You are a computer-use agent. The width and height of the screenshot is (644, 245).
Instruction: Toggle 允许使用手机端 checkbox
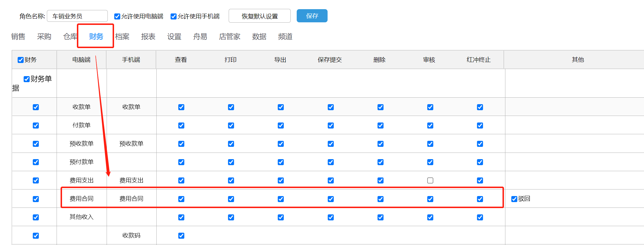tap(174, 16)
